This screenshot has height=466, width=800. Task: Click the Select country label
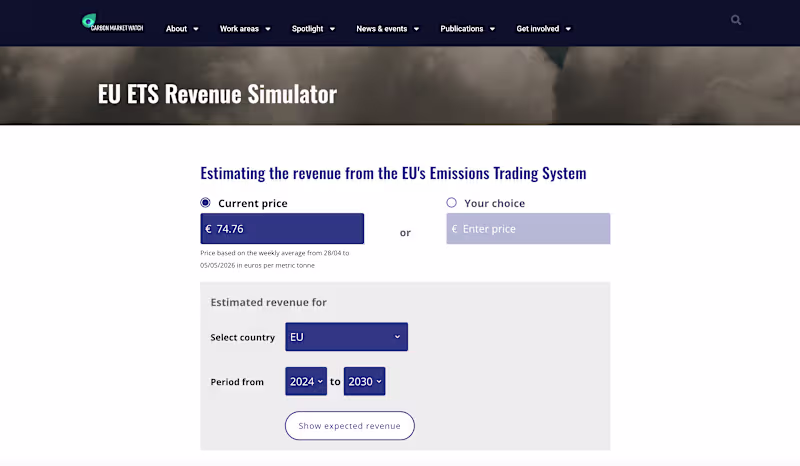tap(242, 337)
